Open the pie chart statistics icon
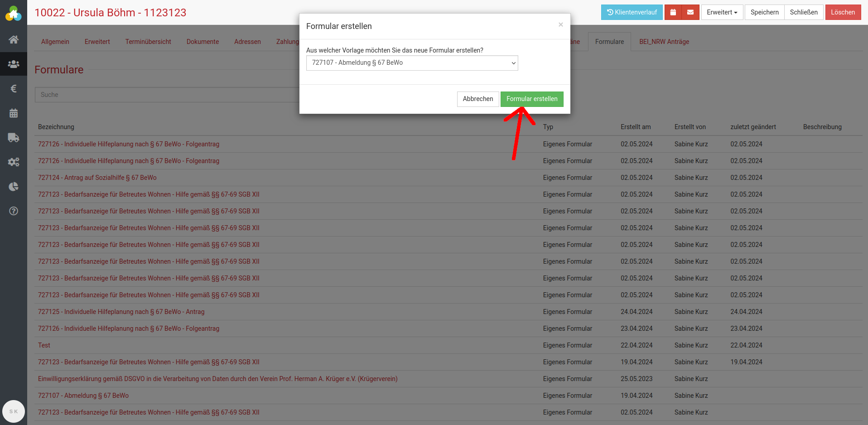Viewport: 868px width, 425px height. point(14,187)
